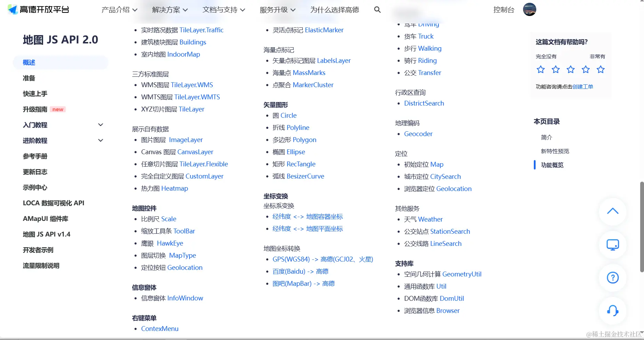This screenshot has width=644, height=340.
Task: Open the CitySearch link
Action: [446, 176]
